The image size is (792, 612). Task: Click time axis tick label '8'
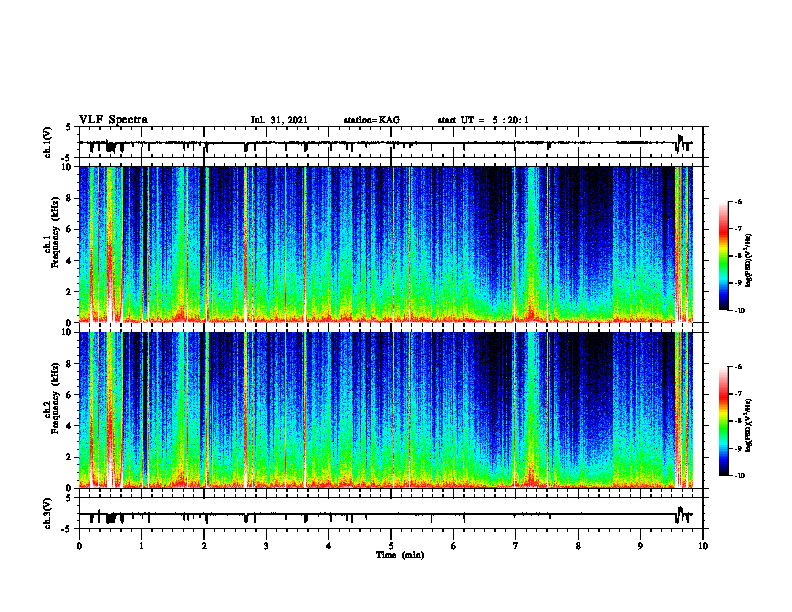pyautogui.click(x=578, y=546)
